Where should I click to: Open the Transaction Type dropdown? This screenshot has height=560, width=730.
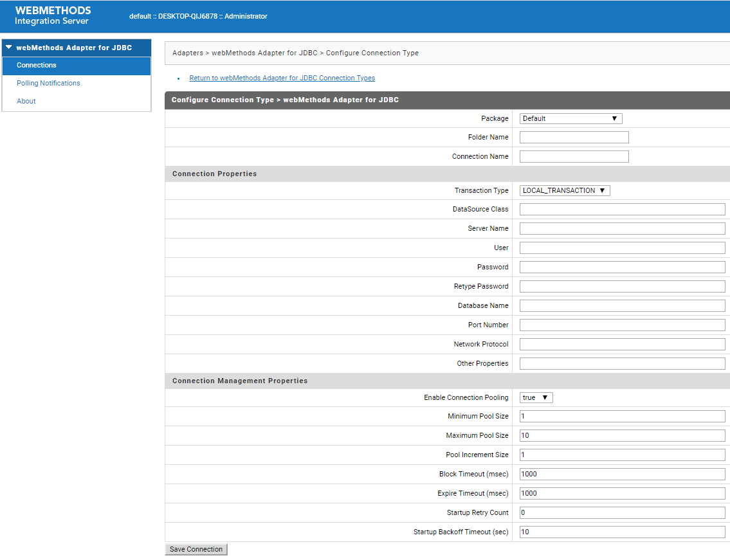point(564,190)
